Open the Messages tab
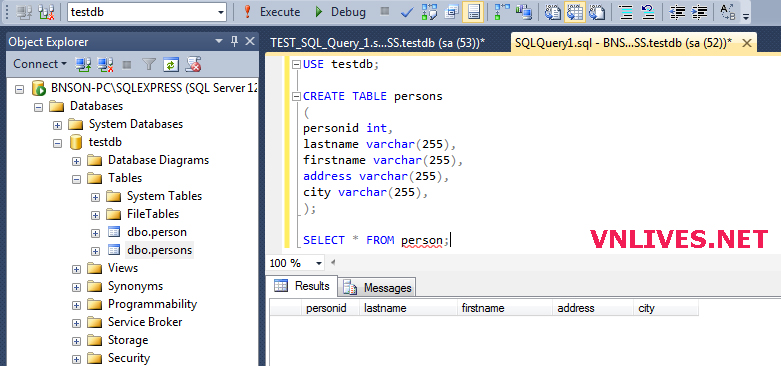 (x=378, y=287)
